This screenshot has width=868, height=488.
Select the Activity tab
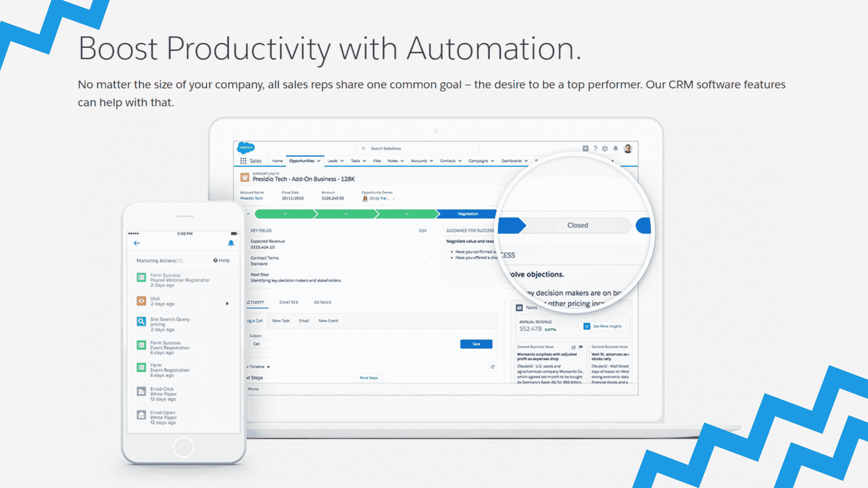[x=255, y=302]
